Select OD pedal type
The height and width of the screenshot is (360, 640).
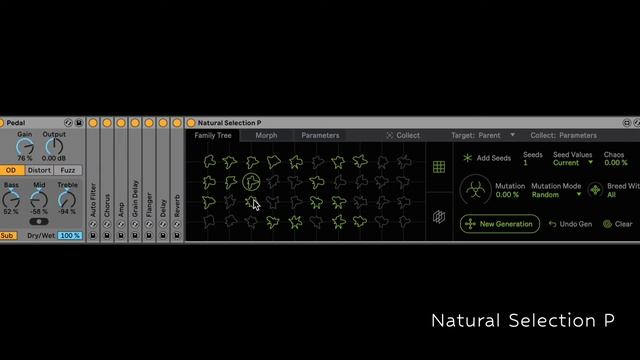coord(11,170)
